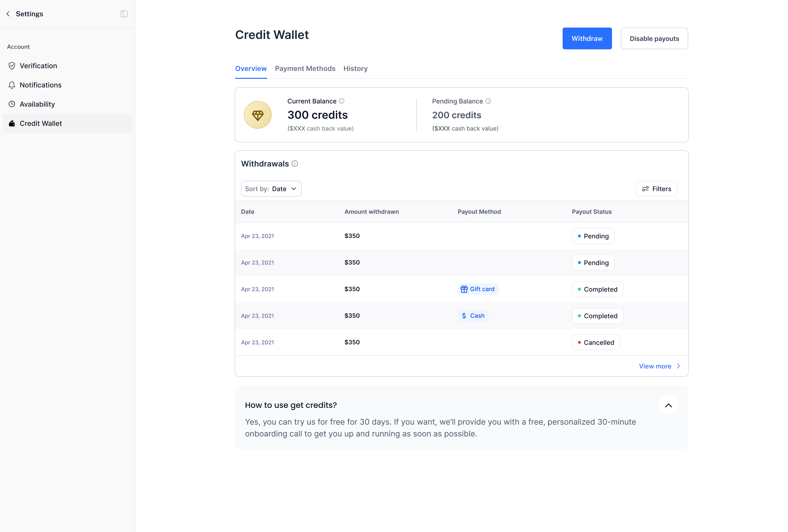The image size is (788, 532).
Task: Toggle the sidebar collapse panel icon
Action: click(x=124, y=14)
